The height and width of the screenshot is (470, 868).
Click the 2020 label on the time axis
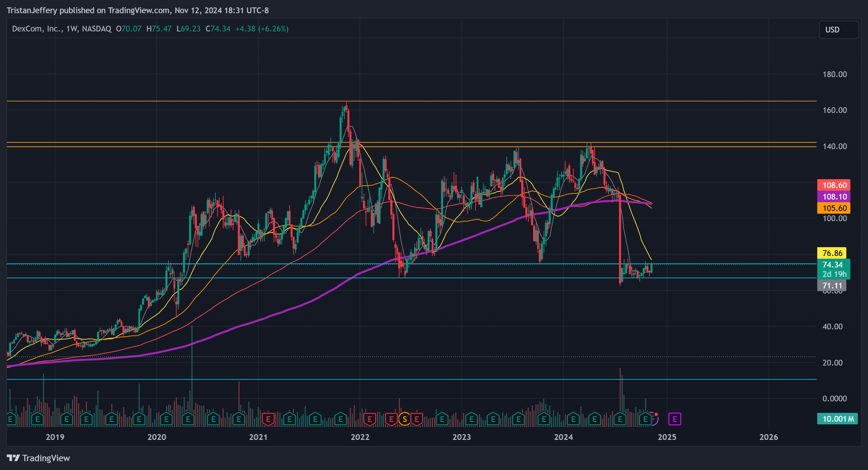coord(157,437)
